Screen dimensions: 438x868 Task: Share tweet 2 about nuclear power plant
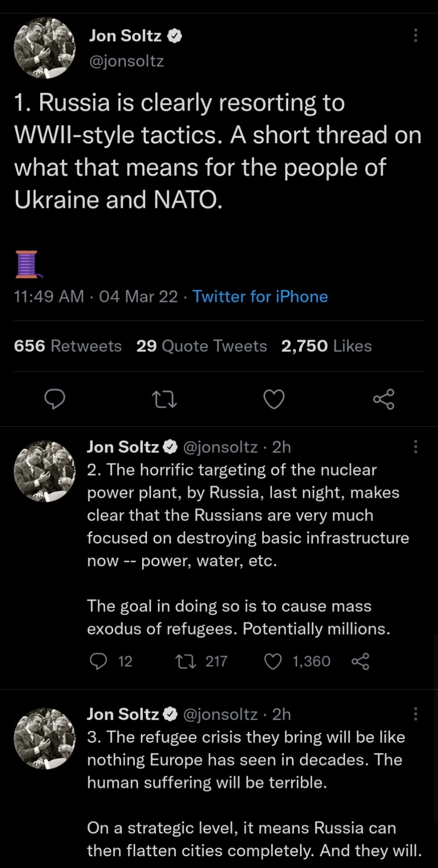[360, 662]
